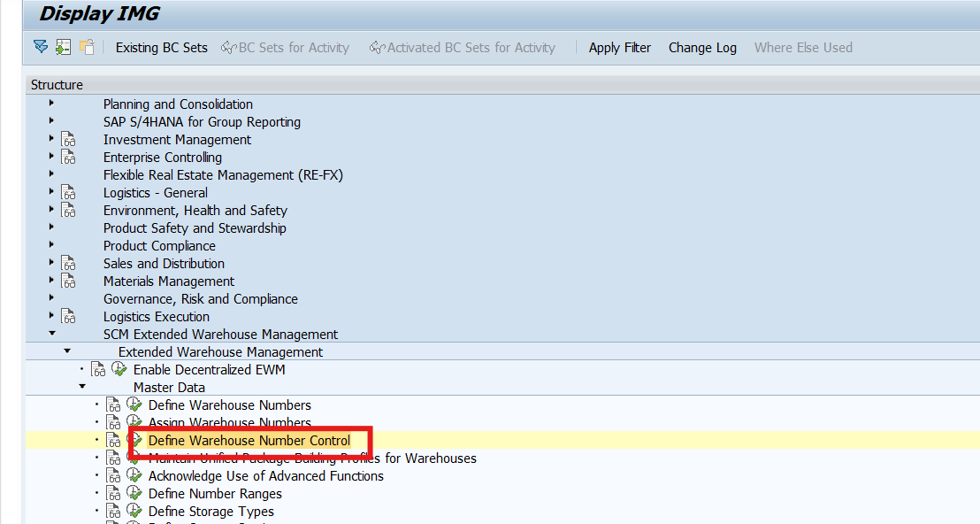This screenshot has width=980, height=524.
Task: Execute the Define Warehouse Number Control activity icon
Action: pyautogui.click(x=134, y=440)
